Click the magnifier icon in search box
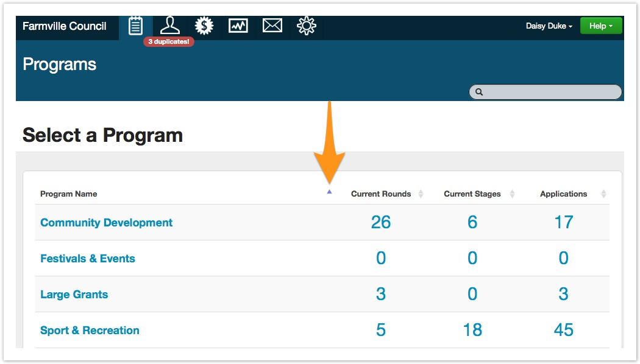This screenshot has width=640, height=364. [x=479, y=92]
